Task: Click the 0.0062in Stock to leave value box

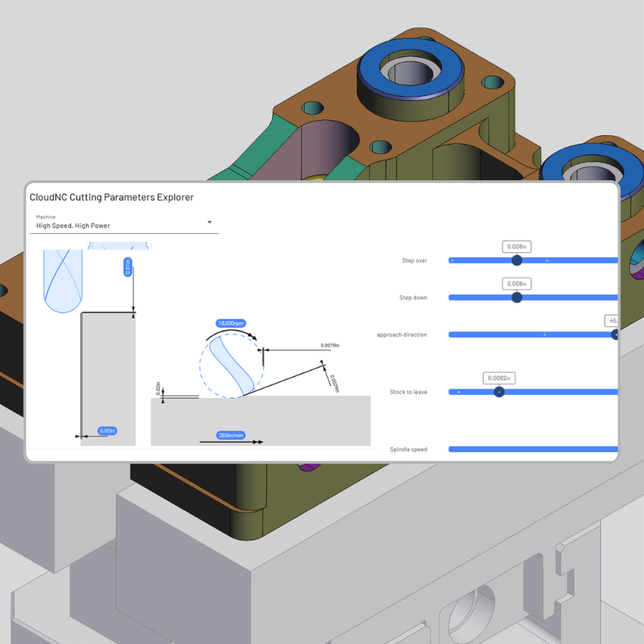Action: pyautogui.click(x=499, y=378)
